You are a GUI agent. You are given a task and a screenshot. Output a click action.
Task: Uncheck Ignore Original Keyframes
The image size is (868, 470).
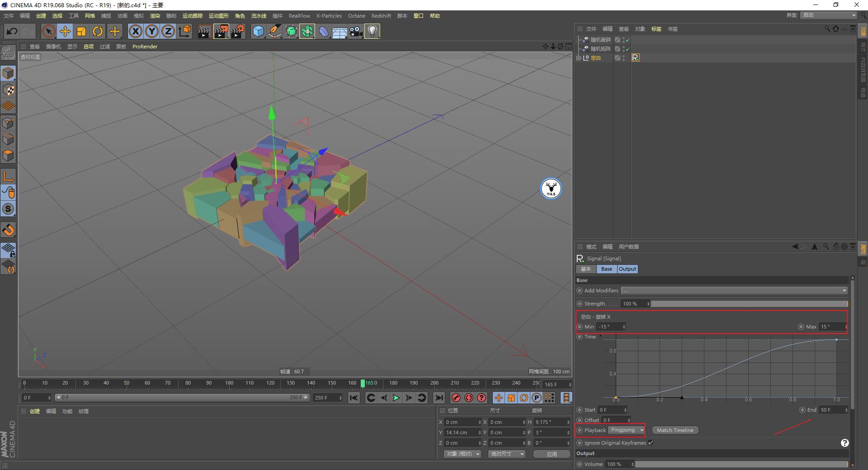pos(651,443)
